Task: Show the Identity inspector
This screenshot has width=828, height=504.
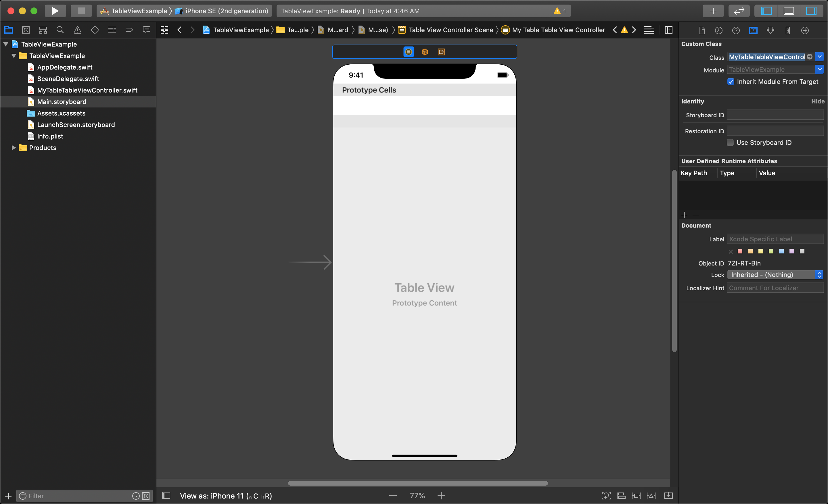Action: 753,30
